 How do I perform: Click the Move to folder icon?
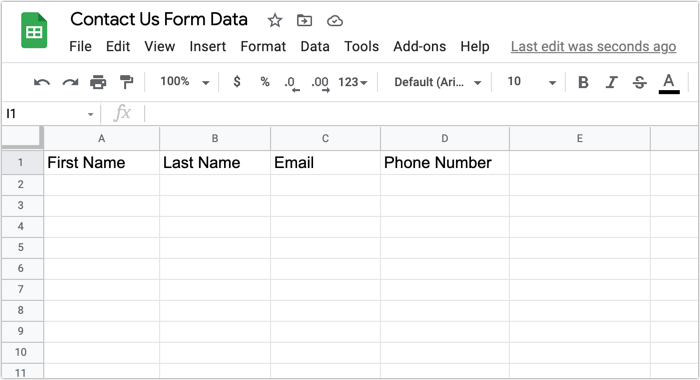point(304,21)
